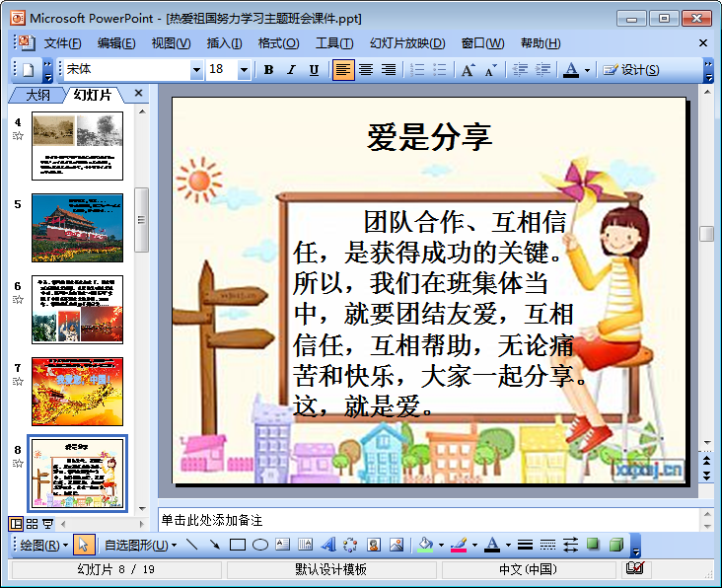Viewport: 722px width, 588px height.
Task: Switch to Slide Sorter view icon
Action: 32,524
